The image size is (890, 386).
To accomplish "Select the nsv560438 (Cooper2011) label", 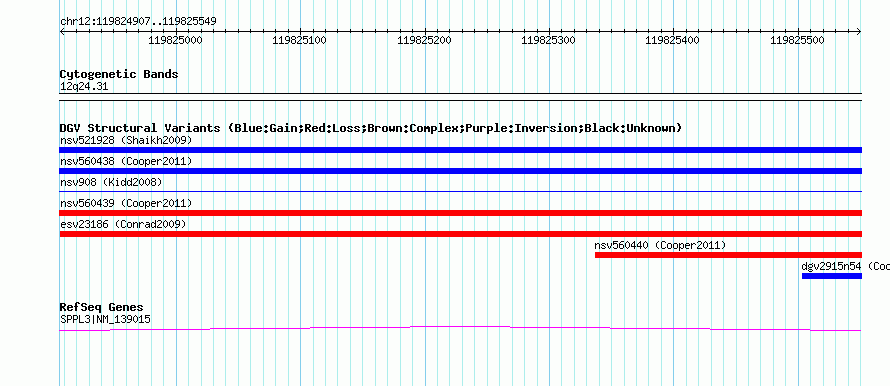I will tap(126, 161).
